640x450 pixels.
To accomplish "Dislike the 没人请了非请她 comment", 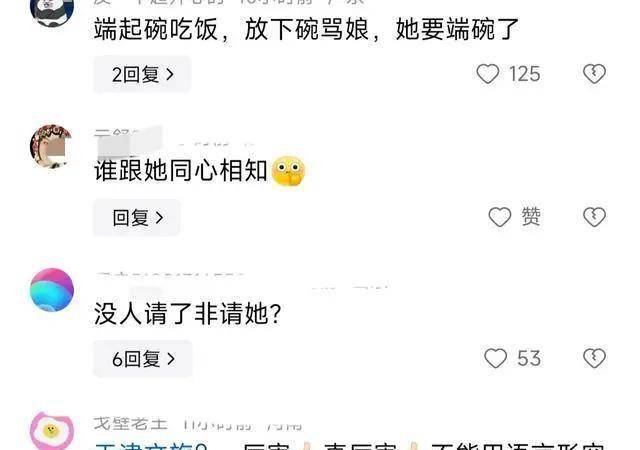I will [594, 358].
